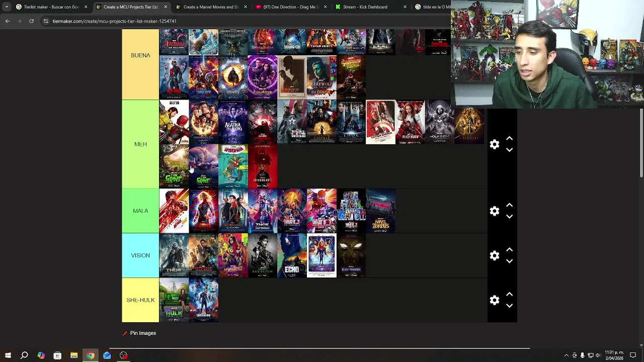Open the browser tab search dropdown
Screen dimensions: 644x362
click(6, 7)
